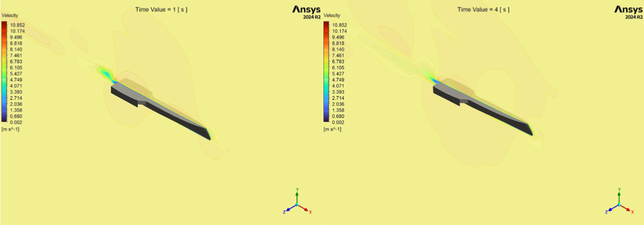The image size is (644, 225).
Task: Click the triad Y axis in the 4 s view
Action: (x=619, y=196)
